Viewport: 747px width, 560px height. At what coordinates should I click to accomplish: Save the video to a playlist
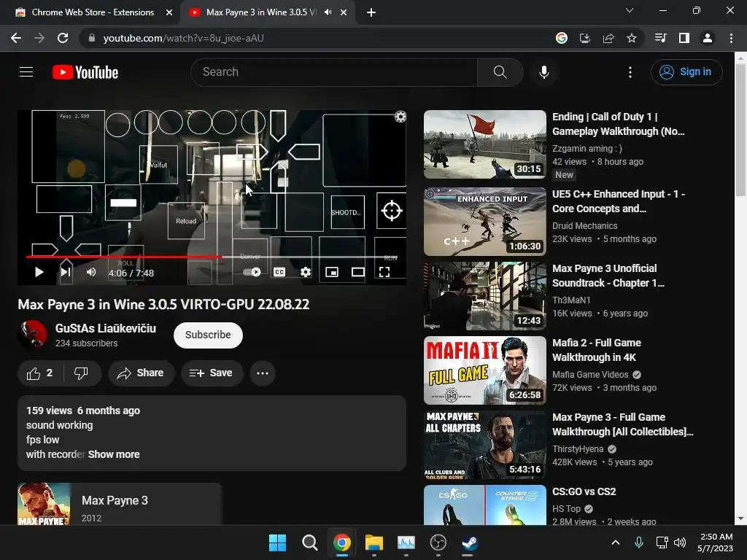(212, 373)
